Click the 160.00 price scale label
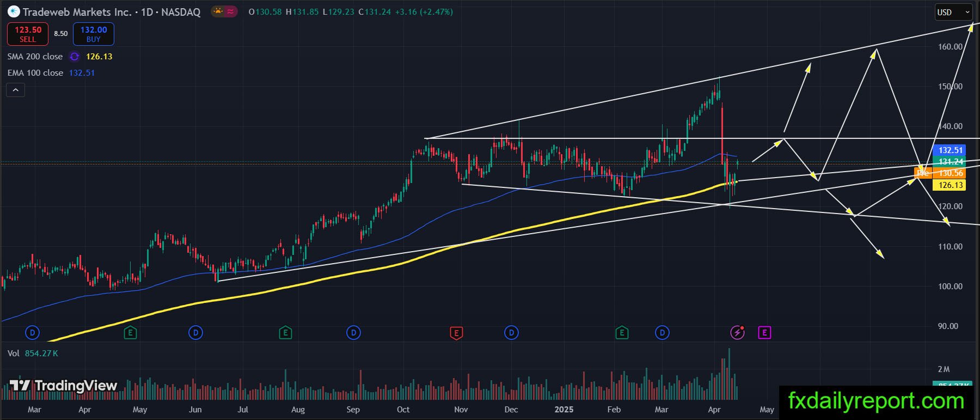The image size is (980, 420). (950, 47)
